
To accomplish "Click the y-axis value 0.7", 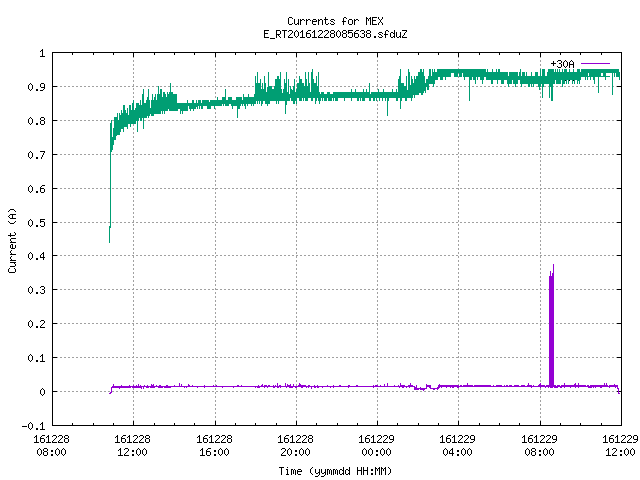I will (36, 155).
